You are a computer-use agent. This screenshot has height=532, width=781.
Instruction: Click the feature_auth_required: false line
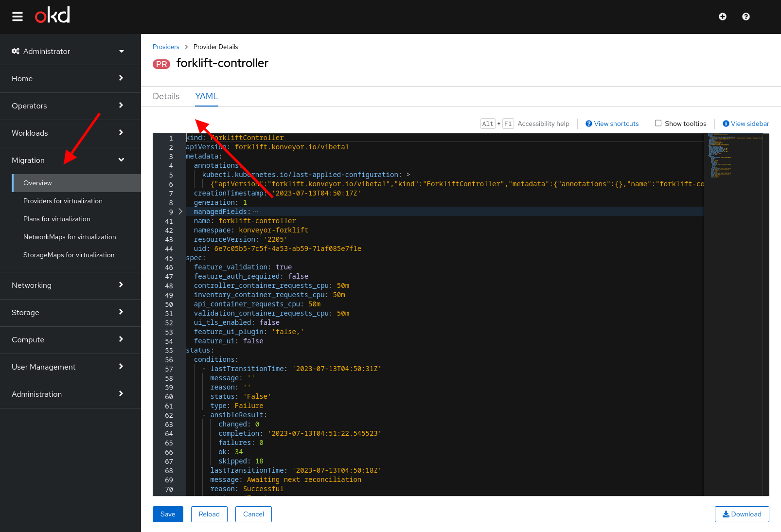pos(251,276)
